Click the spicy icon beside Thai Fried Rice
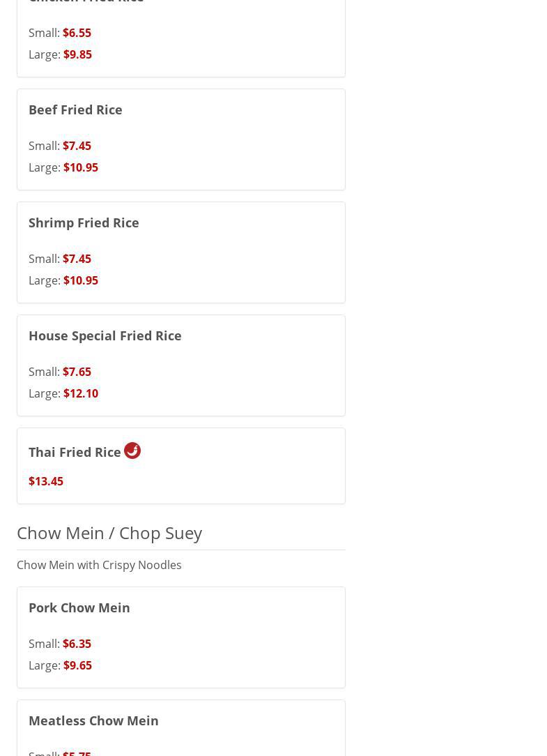Image resolution: width=547 pixels, height=756 pixels. 132,451
